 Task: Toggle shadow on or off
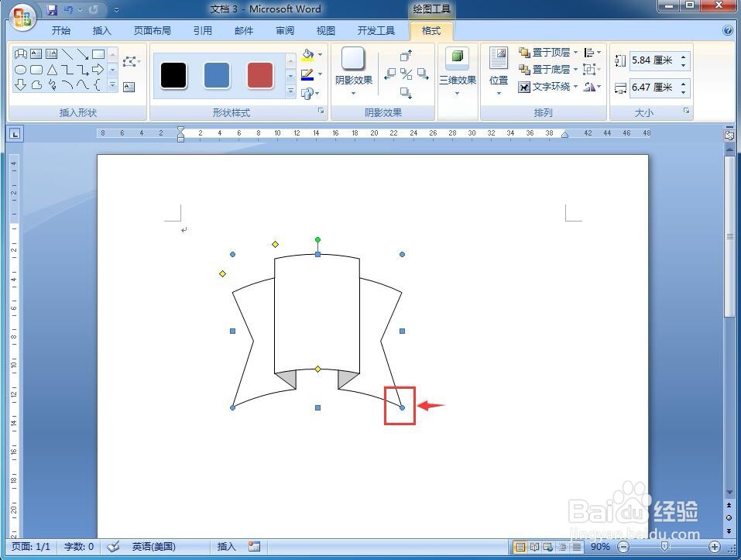406,74
